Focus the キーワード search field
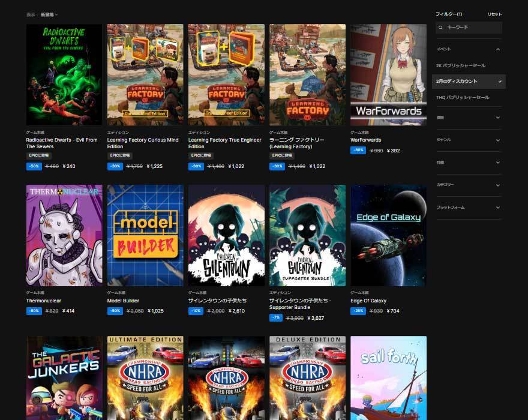Screen dimensions: 528x420 pos(469,27)
